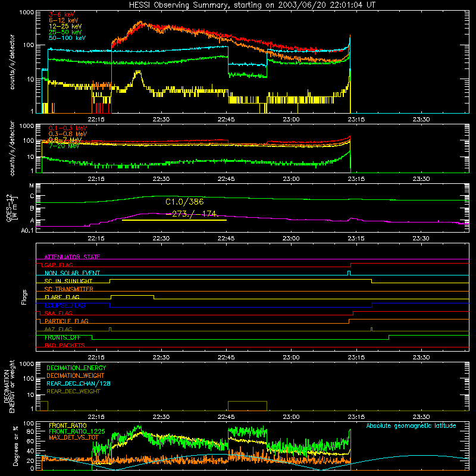
Task: Click the GOES-12 axis label
Action: pos(12,208)
